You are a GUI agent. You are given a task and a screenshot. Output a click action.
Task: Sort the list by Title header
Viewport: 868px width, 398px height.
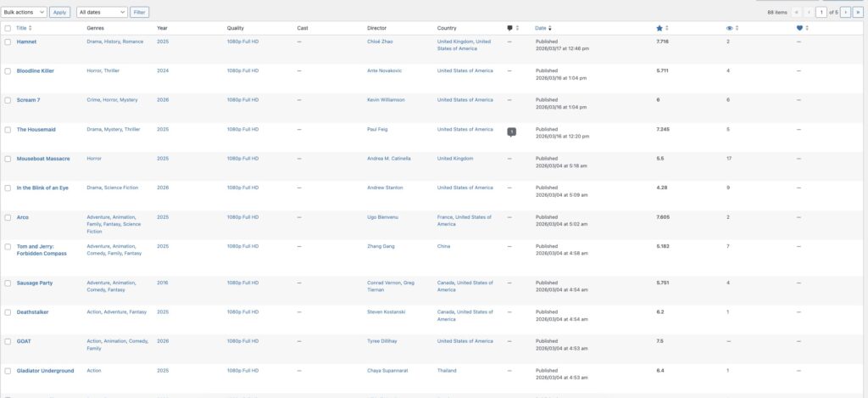coord(21,28)
